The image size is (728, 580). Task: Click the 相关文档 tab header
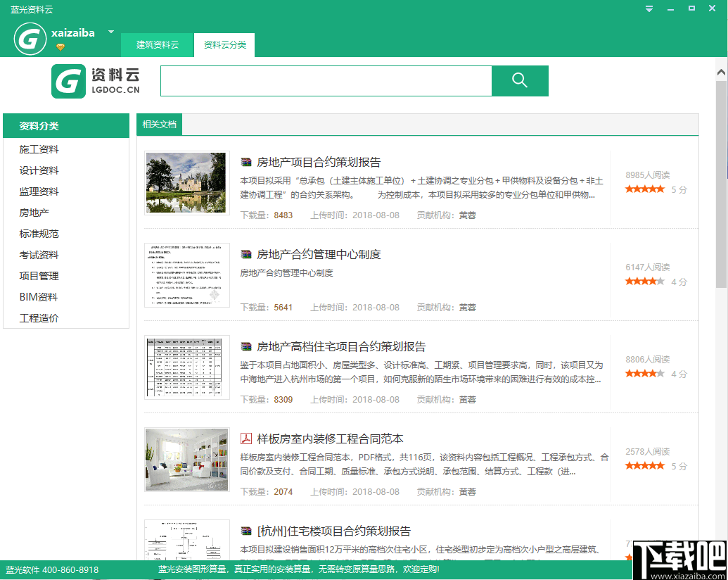(x=159, y=124)
